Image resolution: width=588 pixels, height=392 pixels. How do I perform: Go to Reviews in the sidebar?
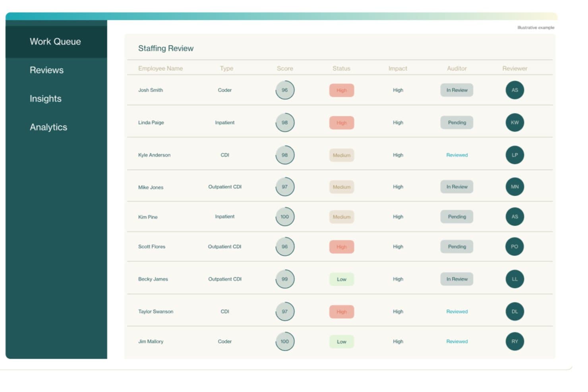click(x=46, y=70)
